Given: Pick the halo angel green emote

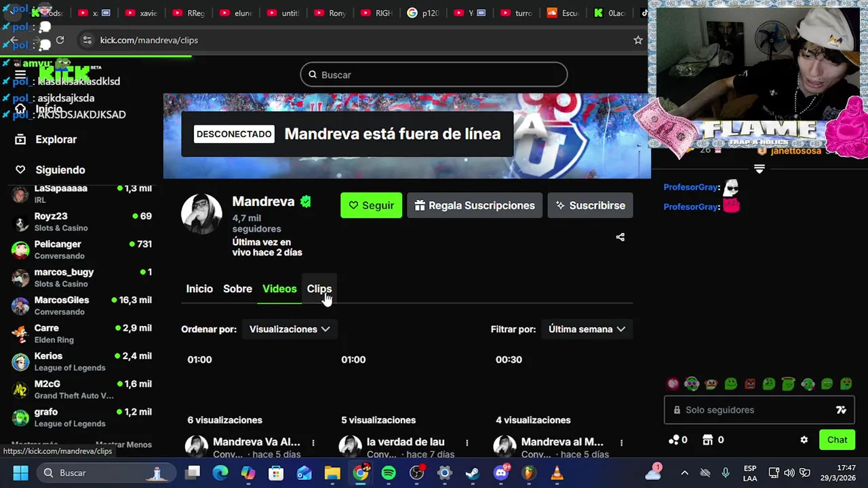Looking at the screenshot, I should 788,384.
